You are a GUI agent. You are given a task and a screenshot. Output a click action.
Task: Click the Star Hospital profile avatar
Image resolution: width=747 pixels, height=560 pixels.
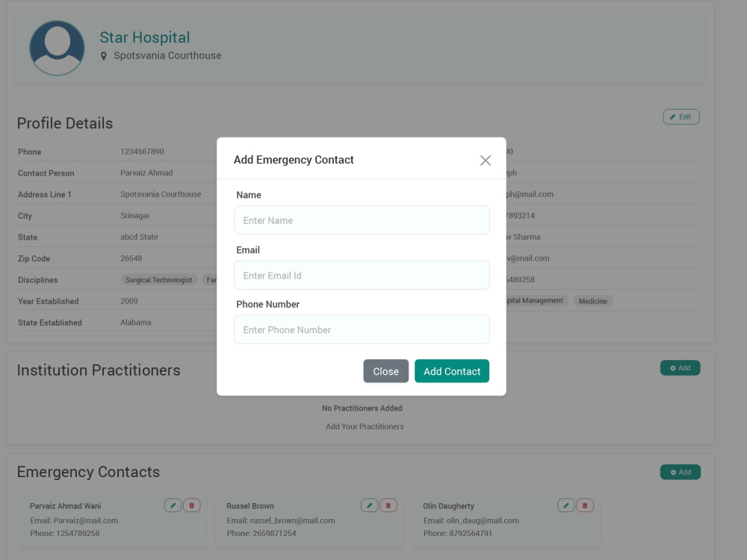point(58,48)
